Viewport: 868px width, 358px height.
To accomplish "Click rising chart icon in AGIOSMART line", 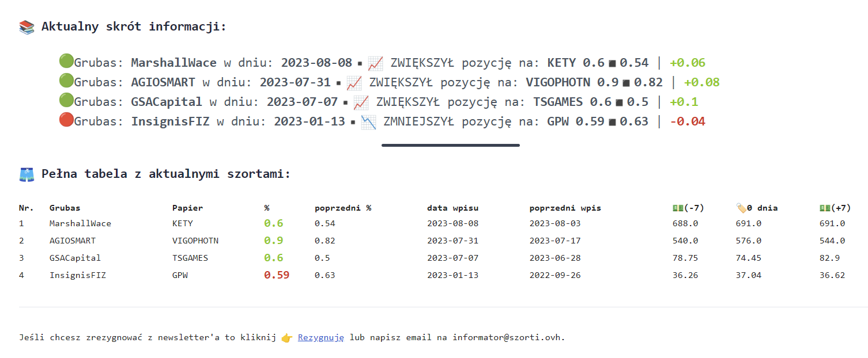I will coord(354,82).
